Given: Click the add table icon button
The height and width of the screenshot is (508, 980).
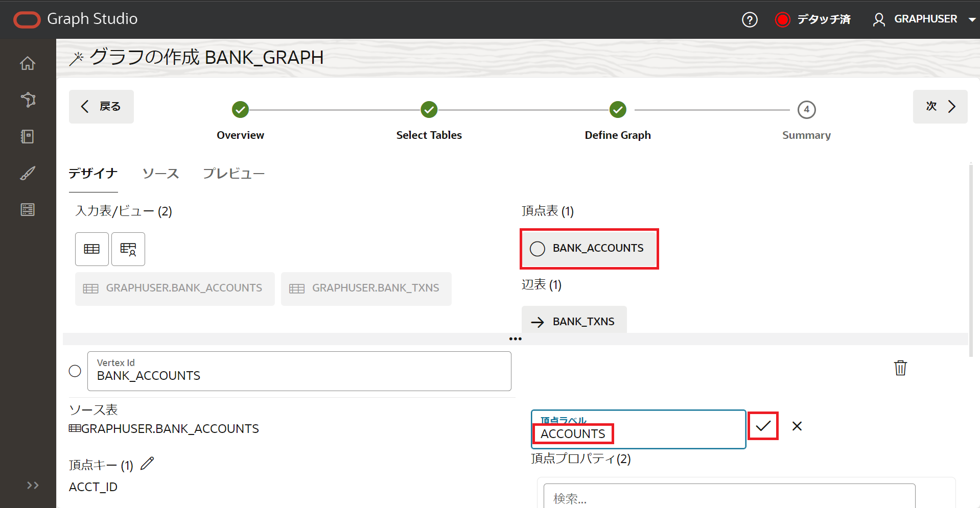Looking at the screenshot, I should 92,249.
